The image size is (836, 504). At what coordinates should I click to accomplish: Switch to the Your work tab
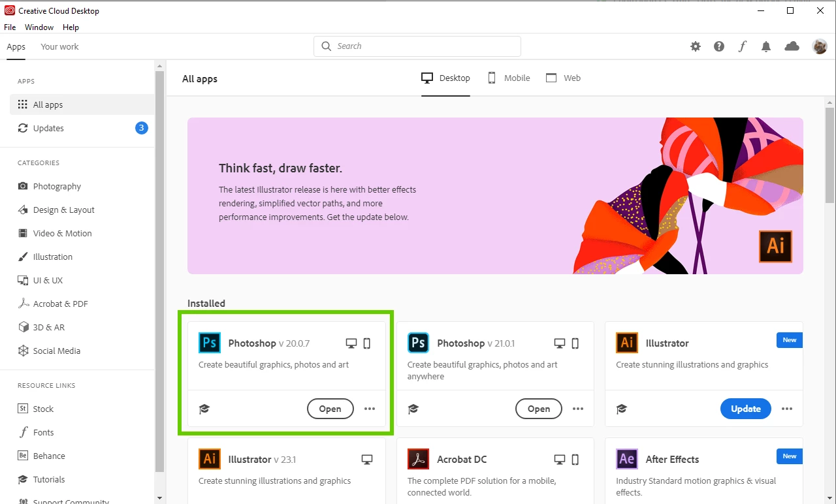[x=59, y=47]
